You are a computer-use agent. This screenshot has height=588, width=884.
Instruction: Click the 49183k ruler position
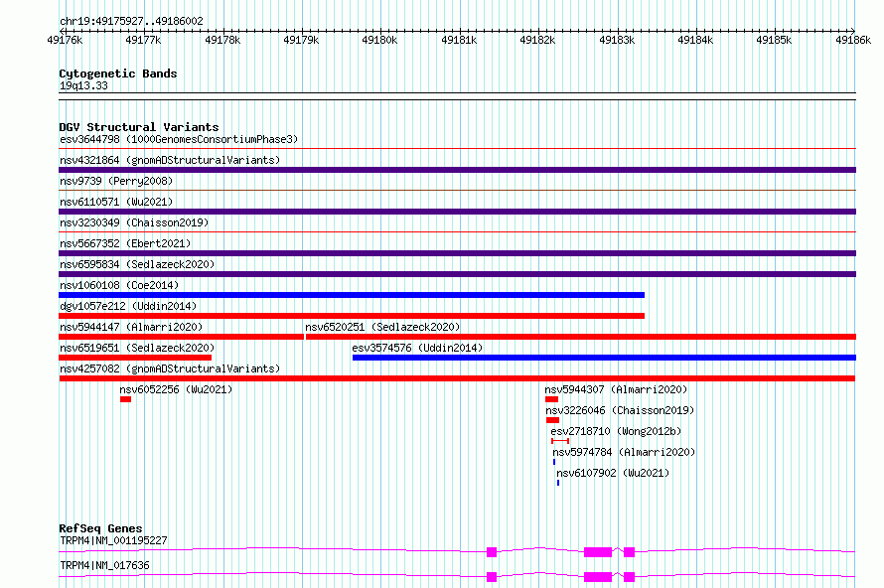pyautogui.click(x=617, y=40)
